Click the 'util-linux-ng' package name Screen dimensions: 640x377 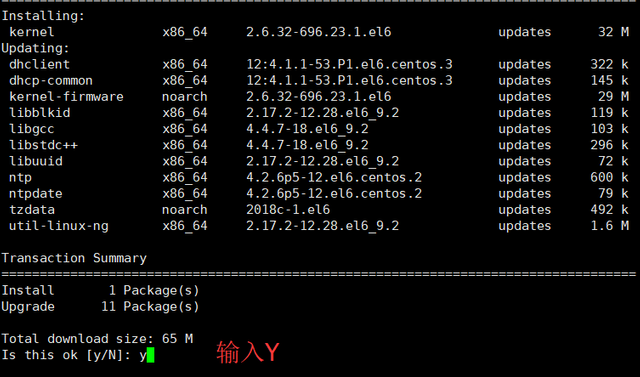coord(58,226)
